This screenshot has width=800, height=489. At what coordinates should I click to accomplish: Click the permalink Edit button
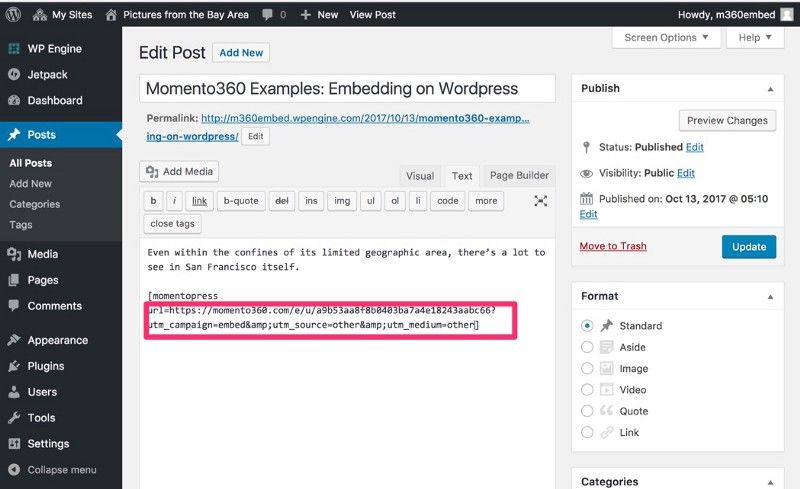point(256,136)
